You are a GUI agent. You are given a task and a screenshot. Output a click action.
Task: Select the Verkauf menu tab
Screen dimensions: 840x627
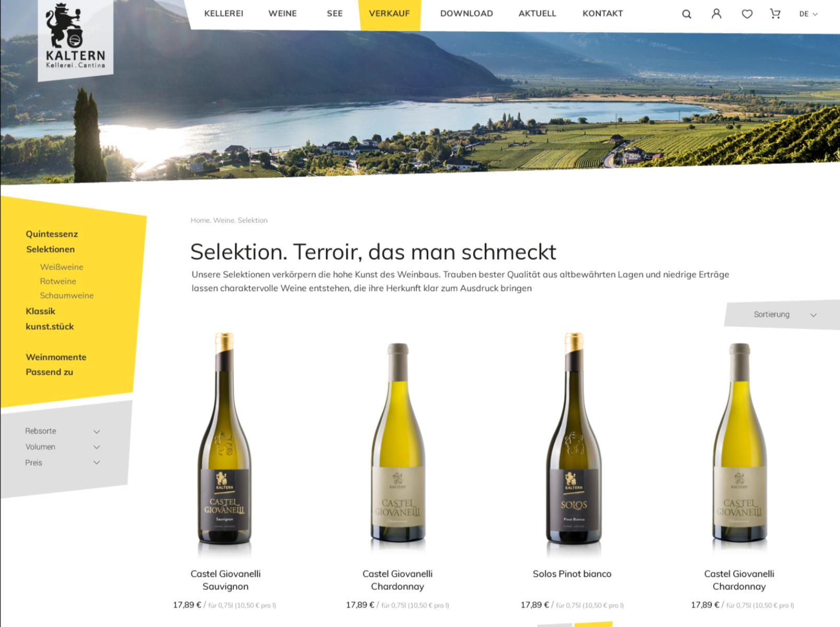click(x=389, y=14)
